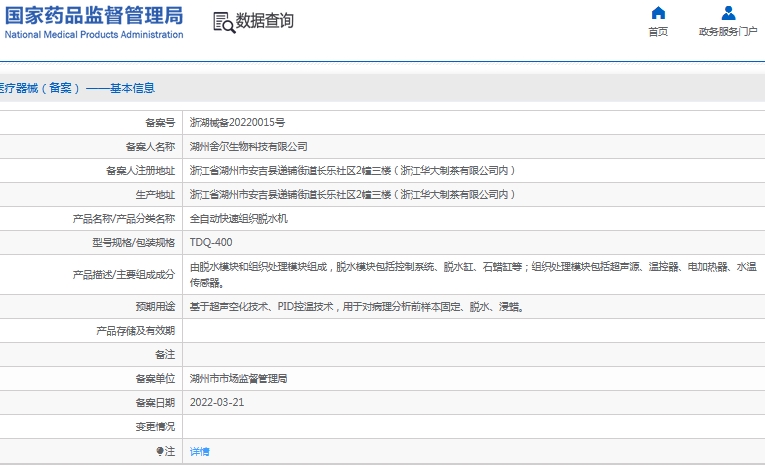Click the 变更情况 label
The image size is (765, 471).
point(155,427)
